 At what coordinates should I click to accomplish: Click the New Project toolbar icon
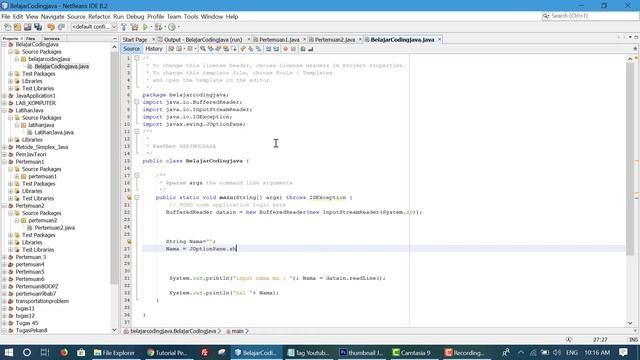[18, 27]
